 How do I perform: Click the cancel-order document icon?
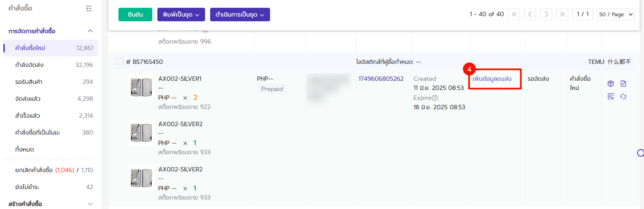[610, 97]
